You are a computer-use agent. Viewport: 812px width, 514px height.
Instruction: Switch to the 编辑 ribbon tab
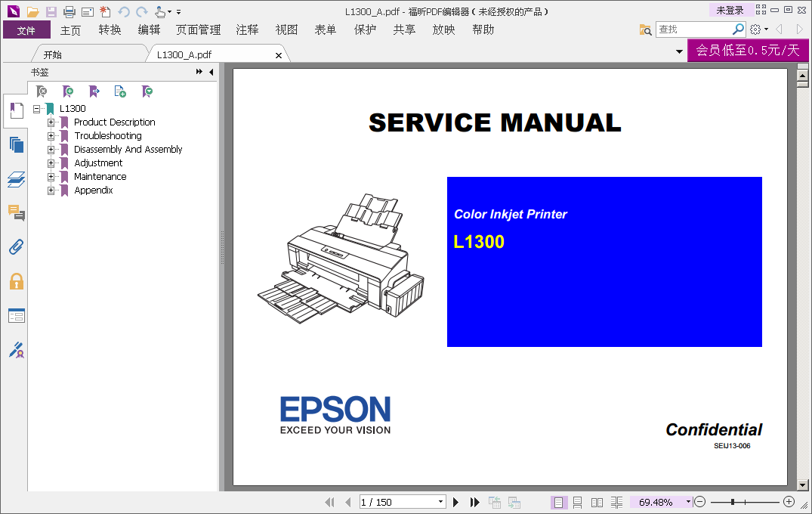[x=149, y=30]
